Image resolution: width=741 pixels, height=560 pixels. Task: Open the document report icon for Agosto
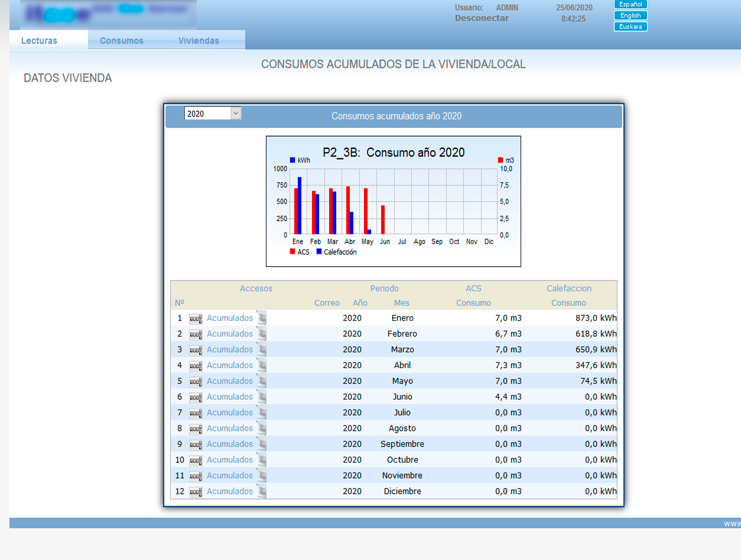click(262, 428)
